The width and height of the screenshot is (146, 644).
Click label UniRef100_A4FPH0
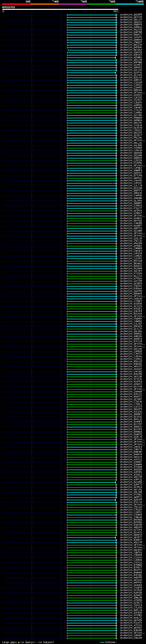131,583
